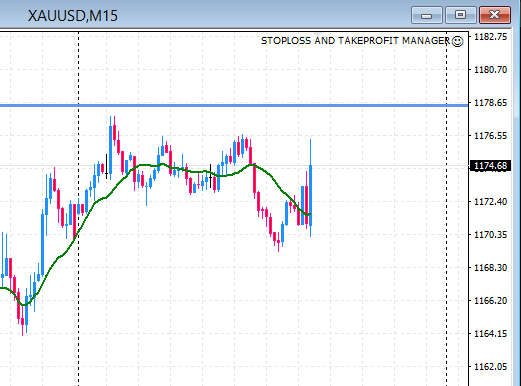521x386 pixels.
Task: Click the STOPLOSS AND TAKEPROFIT MANAGER label
Action: [355, 41]
